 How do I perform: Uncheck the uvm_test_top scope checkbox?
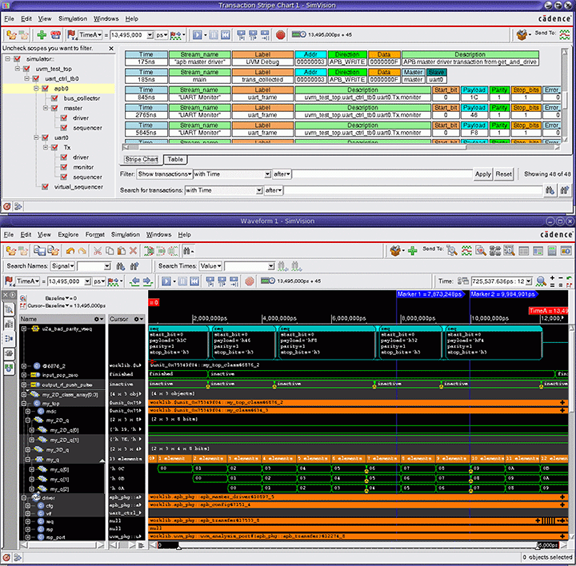(x=26, y=69)
